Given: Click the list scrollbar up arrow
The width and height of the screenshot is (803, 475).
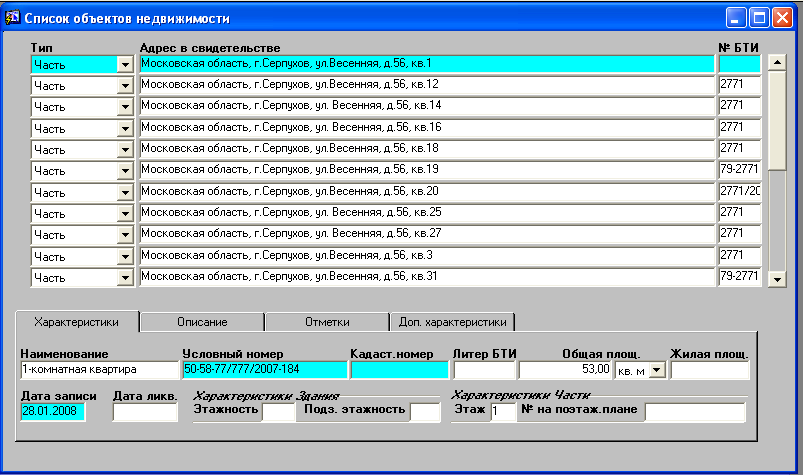Looking at the screenshot, I should click(777, 62).
